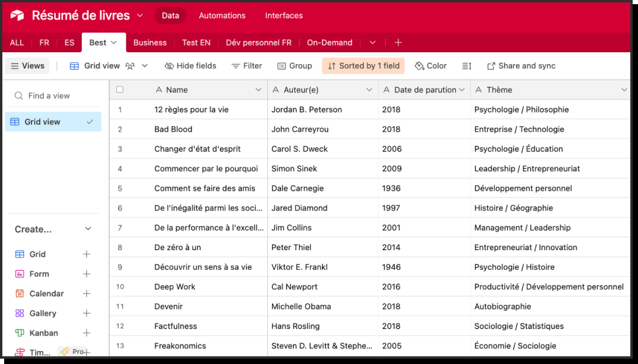638x364 pixels.
Task: Switch to the Test EN table
Action: [196, 43]
